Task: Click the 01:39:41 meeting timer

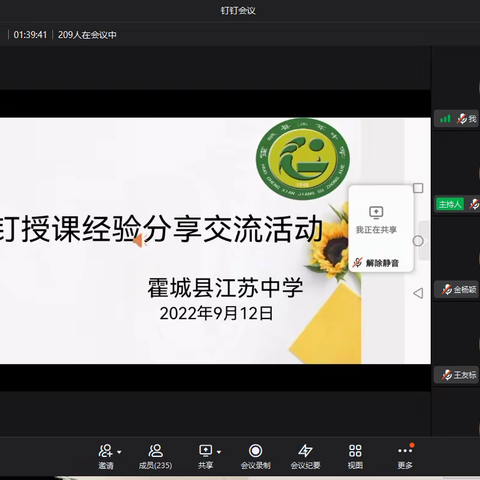Action: [30, 35]
